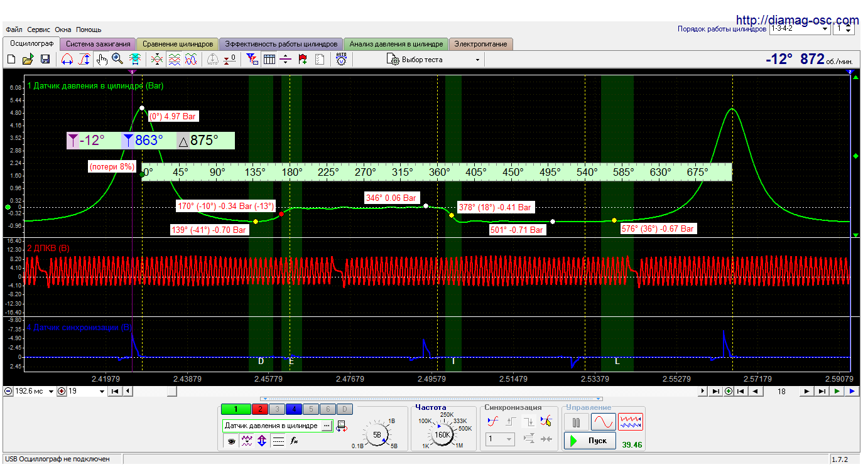Viewport: 868px width, 467px height.
Task: Click the checklist report icon
Action: (320, 59)
